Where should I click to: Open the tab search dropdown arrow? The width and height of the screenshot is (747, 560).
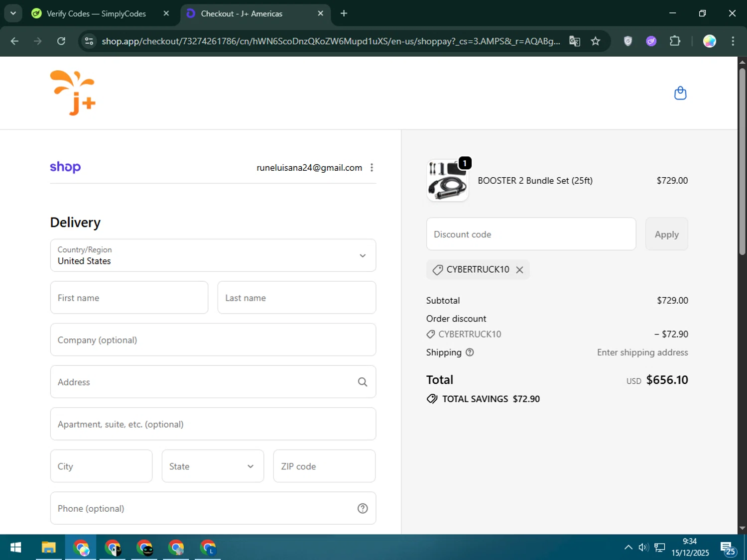(13, 13)
